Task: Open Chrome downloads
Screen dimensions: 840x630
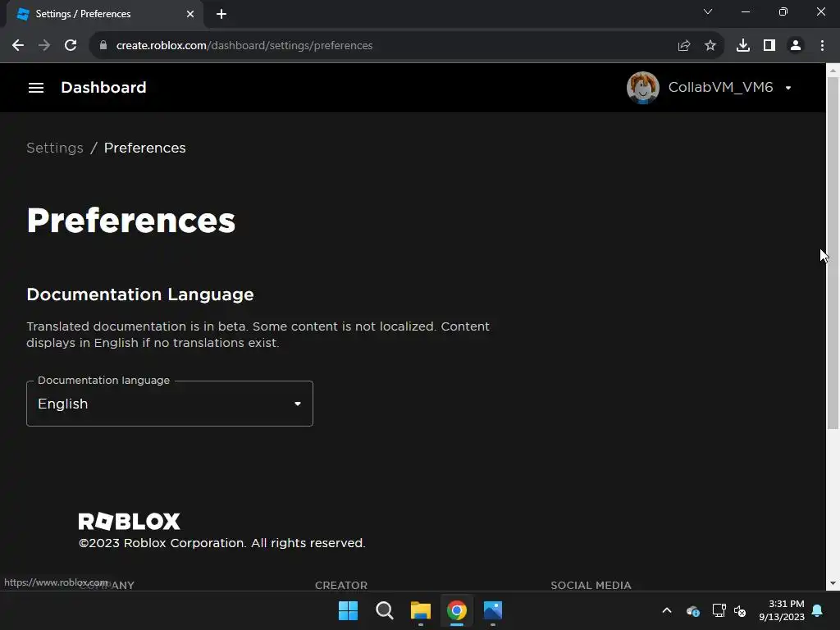Action: pos(742,46)
